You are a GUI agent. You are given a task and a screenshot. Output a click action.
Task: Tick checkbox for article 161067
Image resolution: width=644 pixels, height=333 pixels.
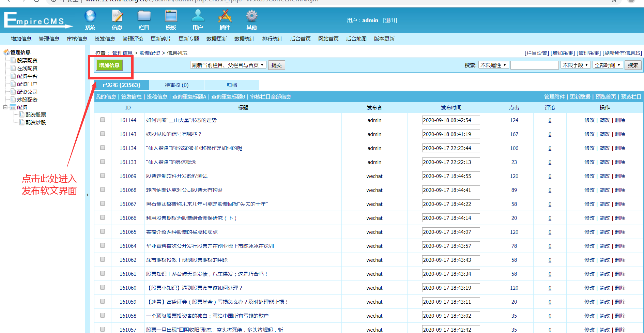coord(103,204)
